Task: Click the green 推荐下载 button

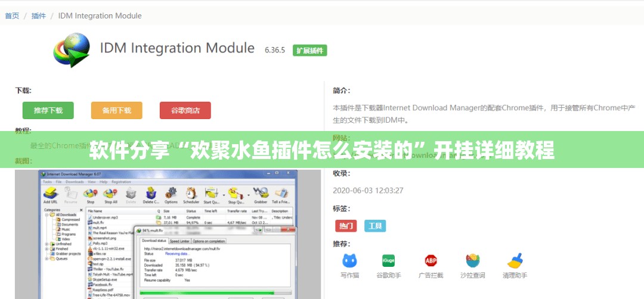Action: point(48,110)
